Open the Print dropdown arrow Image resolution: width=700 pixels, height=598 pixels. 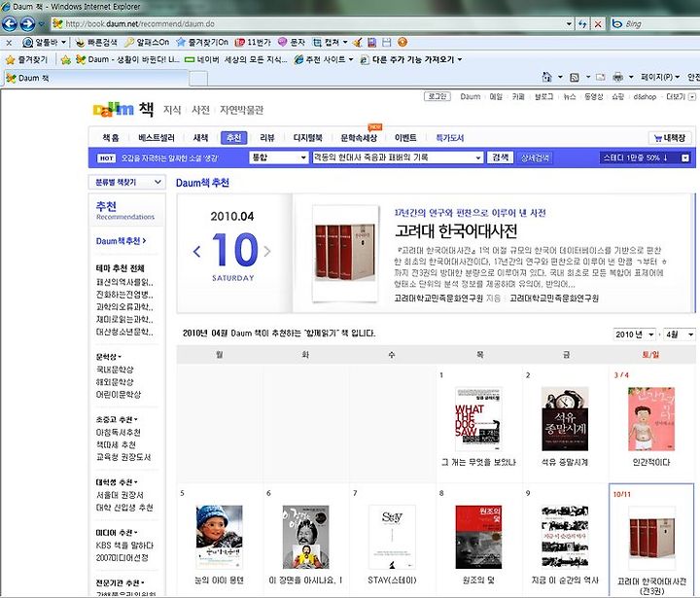pyautogui.click(x=631, y=77)
